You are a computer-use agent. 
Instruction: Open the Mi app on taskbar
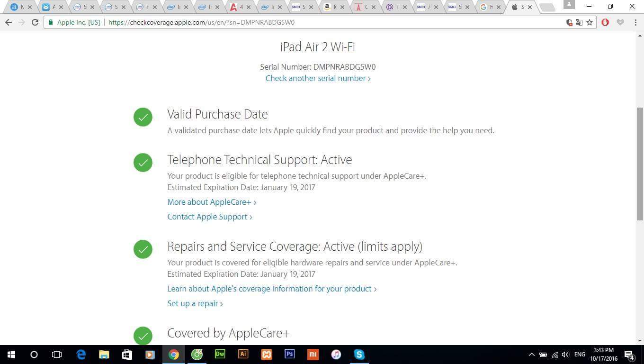(313, 354)
